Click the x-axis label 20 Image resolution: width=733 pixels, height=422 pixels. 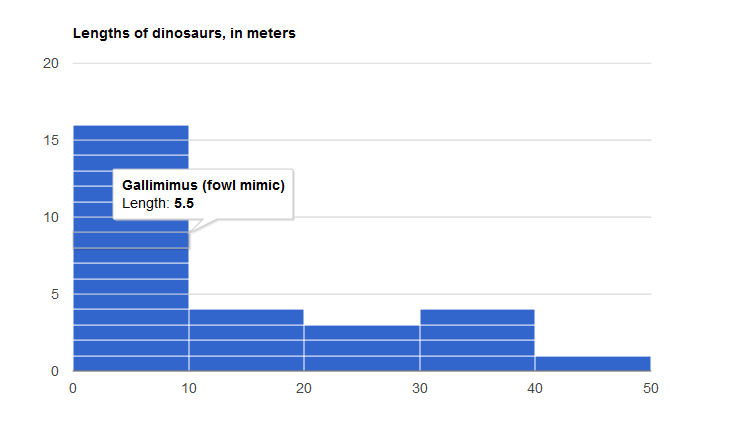click(304, 388)
